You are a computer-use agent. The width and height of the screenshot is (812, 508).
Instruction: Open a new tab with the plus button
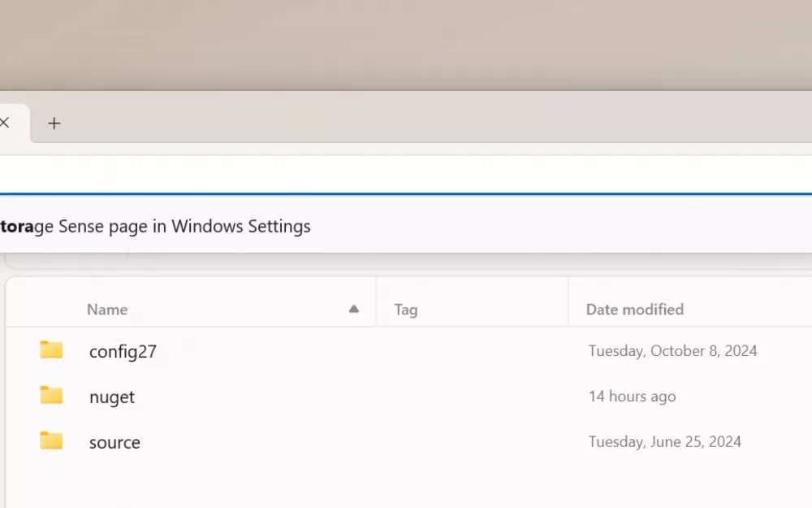(x=54, y=124)
